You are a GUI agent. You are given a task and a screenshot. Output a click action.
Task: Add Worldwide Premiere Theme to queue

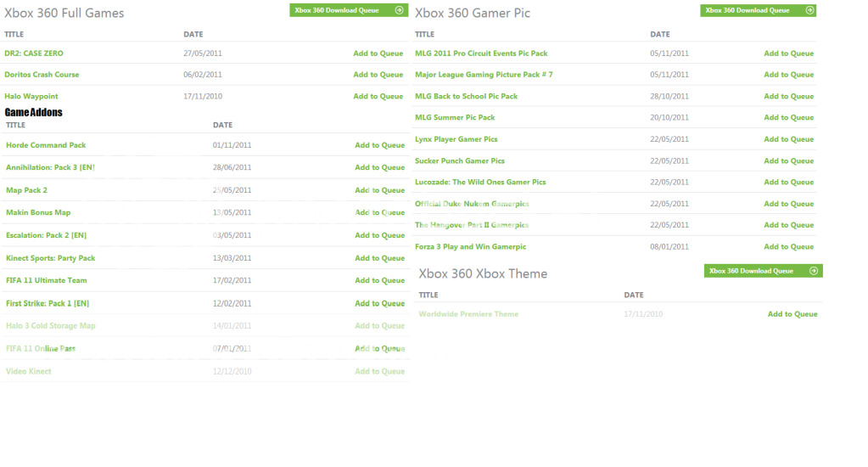tap(792, 314)
